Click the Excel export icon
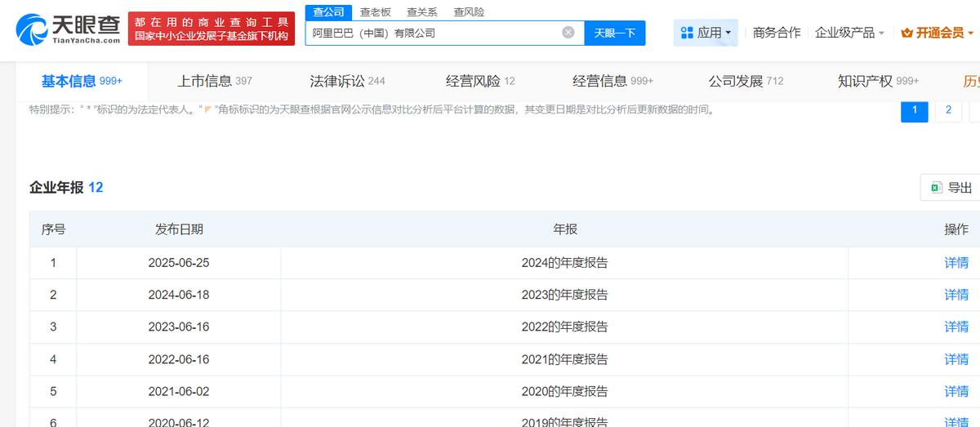The height and width of the screenshot is (427, 980). pyautogui.click(x=937, y=188)
